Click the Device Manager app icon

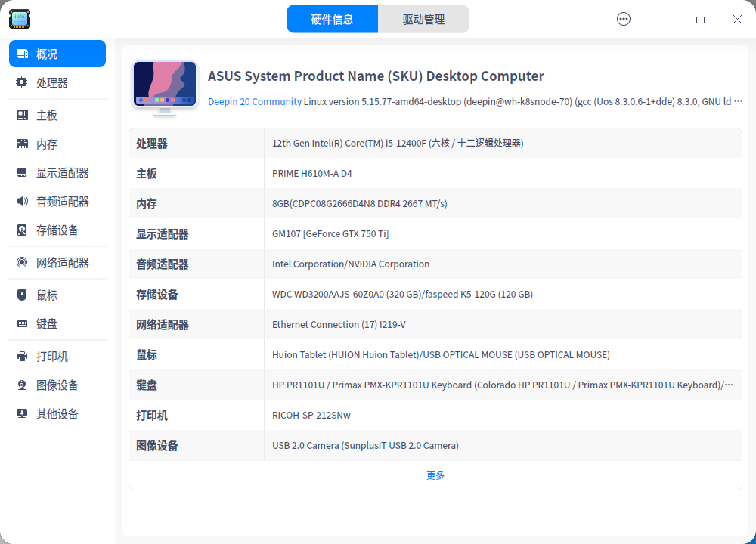[19, 19]
